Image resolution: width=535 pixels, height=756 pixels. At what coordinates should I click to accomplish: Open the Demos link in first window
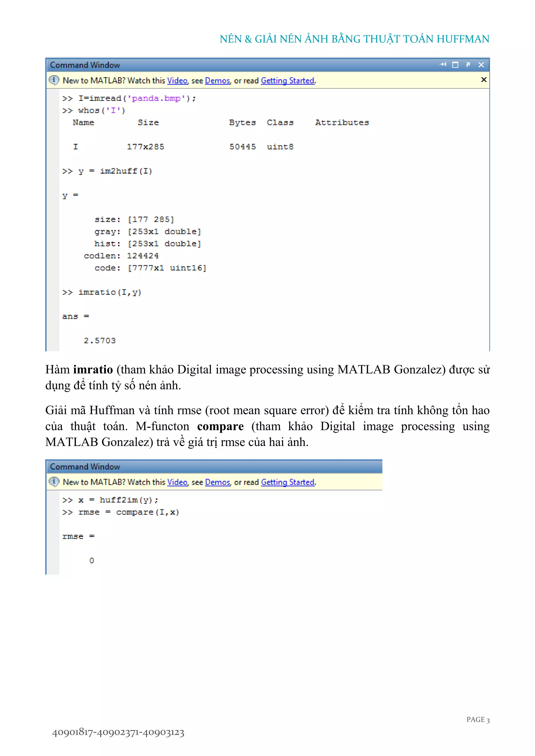coord(217,81)
